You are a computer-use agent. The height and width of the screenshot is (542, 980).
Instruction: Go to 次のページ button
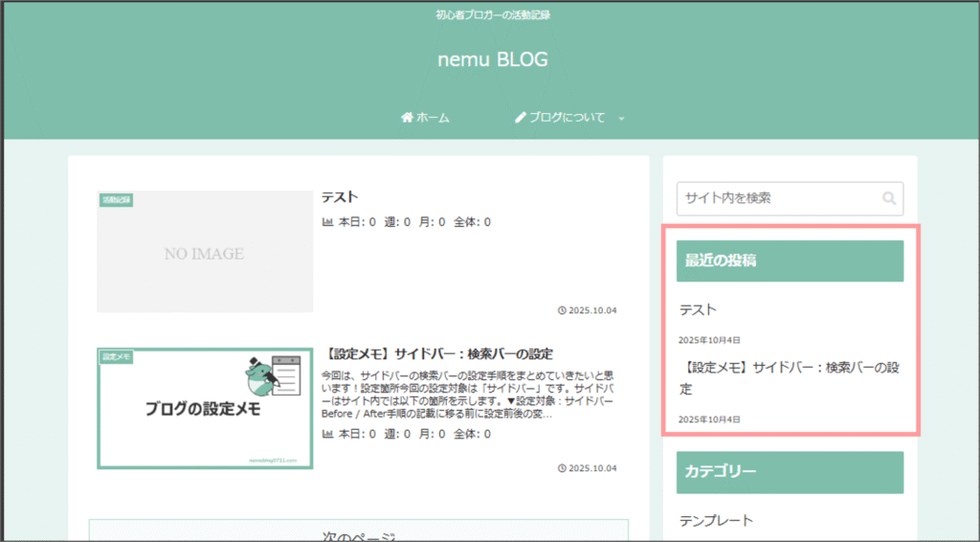click(x=359, y=535)
